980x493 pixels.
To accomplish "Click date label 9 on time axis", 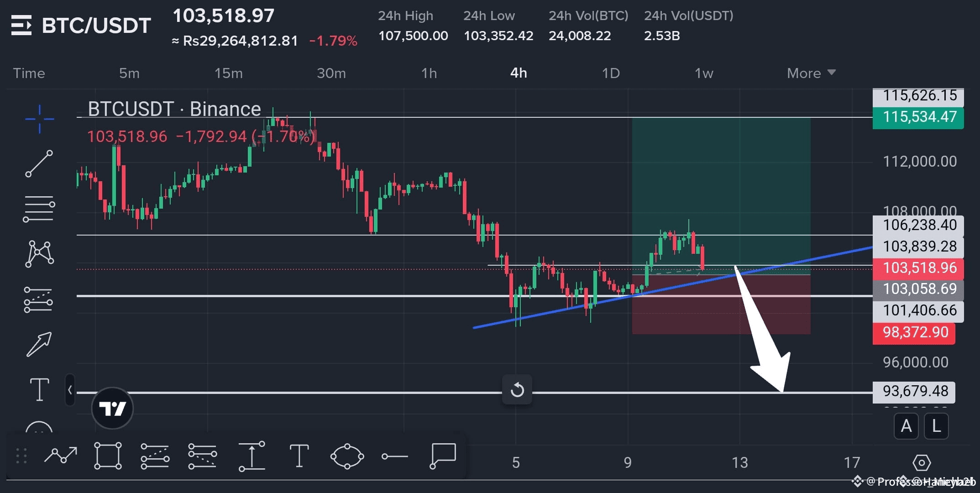I will [628, 463].
